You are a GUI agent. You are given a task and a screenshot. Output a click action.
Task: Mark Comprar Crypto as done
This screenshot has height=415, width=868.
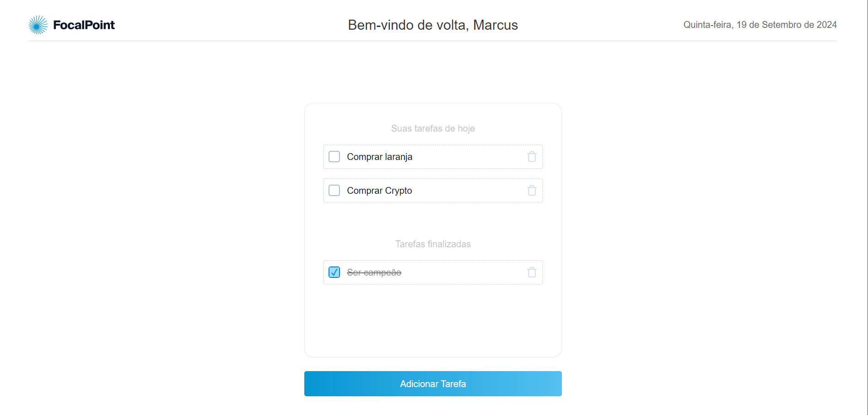coord(334,191)
